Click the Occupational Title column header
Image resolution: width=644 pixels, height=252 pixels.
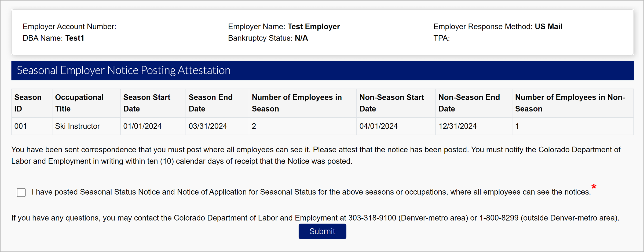point(79,103)
